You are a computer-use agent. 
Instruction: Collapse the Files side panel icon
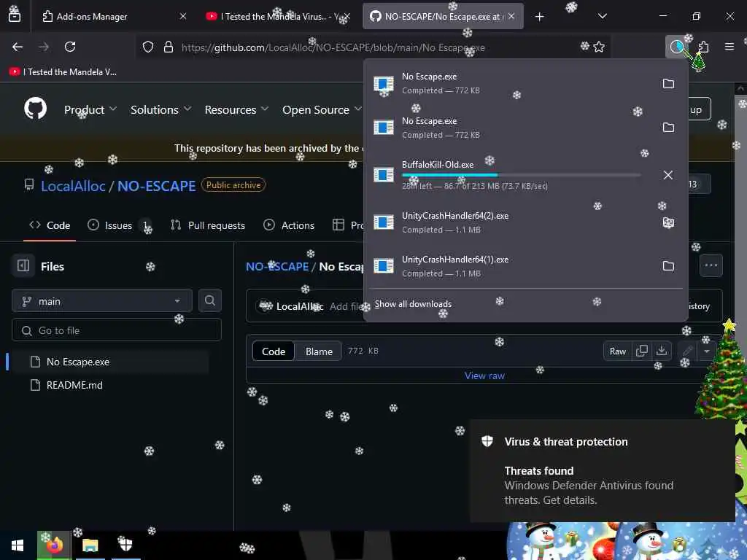coord(23,265)
